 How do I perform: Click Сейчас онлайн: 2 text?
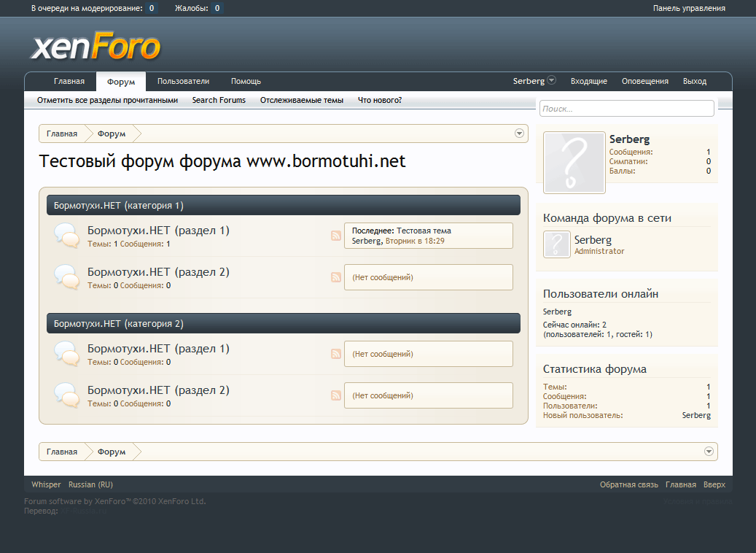[x=574, y=325]
